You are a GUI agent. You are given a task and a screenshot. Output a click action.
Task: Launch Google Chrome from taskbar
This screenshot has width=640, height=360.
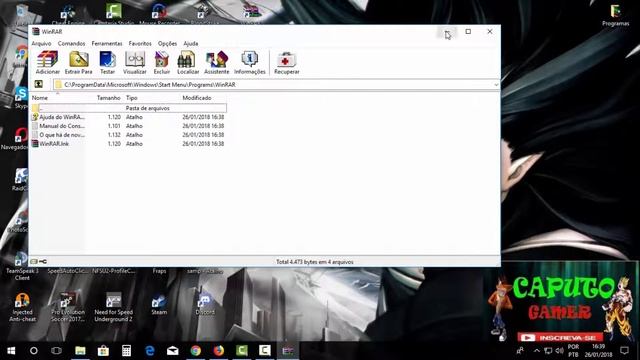pyautogui.click(x=196, y=351)
